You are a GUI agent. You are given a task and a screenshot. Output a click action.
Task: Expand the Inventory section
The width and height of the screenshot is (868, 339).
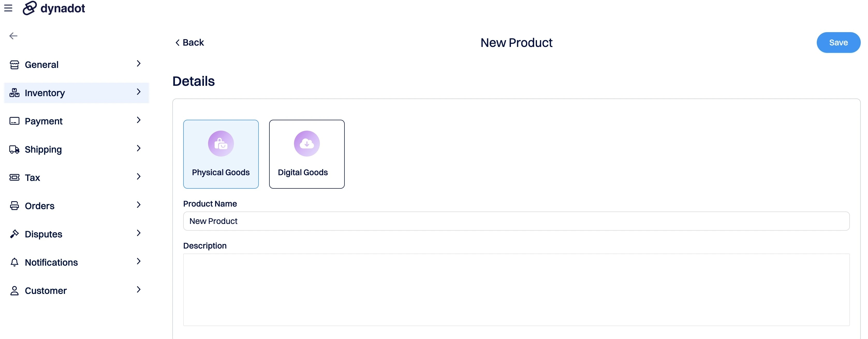point(139,92)
